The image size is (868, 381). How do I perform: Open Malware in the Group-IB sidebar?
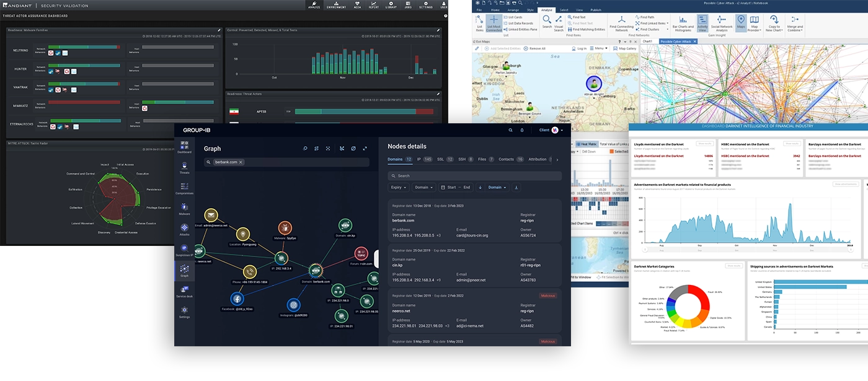pyautogui.click(x=184, y=208)
